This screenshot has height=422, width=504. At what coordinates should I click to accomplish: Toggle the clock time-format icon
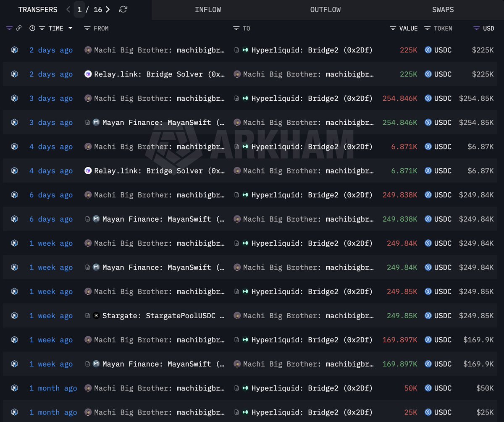[32, 28]
